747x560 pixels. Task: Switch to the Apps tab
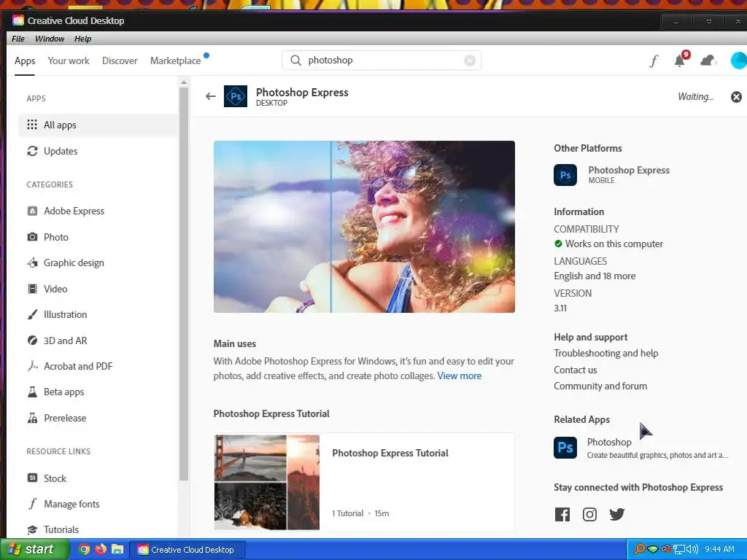click(x=25, y=61)
